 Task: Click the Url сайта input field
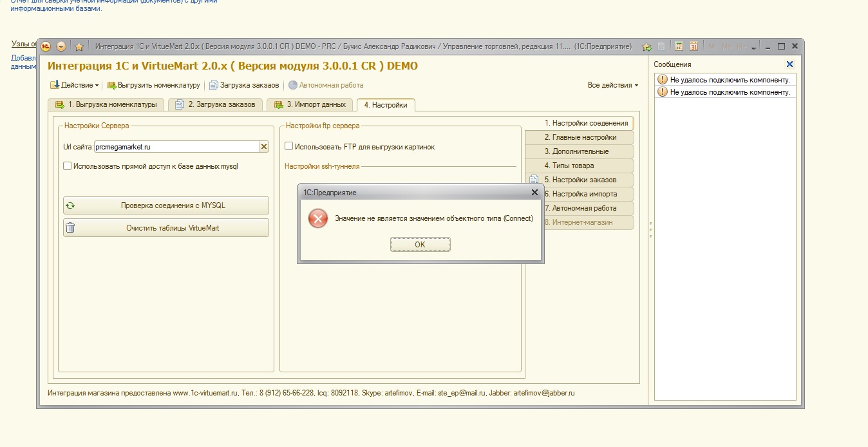coord(176,147)
